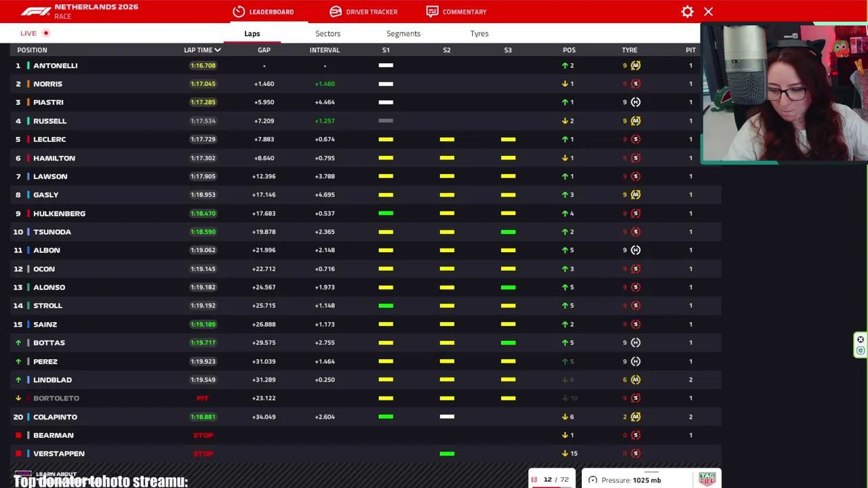Click the F1 logo in the header
The height and width of the screenshot is (488, 868).
[x=35, y=12]
